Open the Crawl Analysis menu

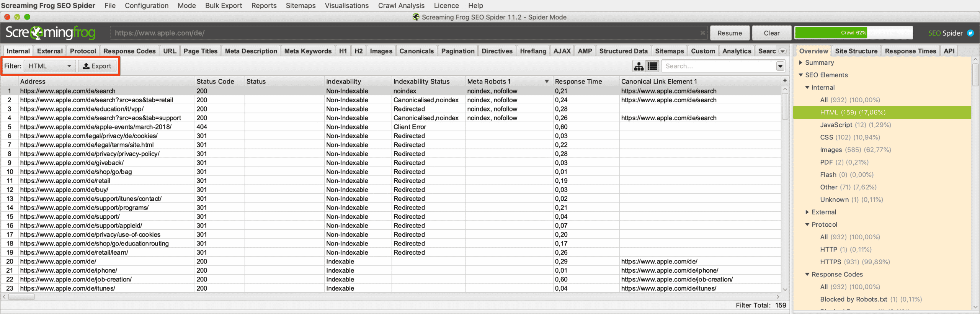pos(401,5)
